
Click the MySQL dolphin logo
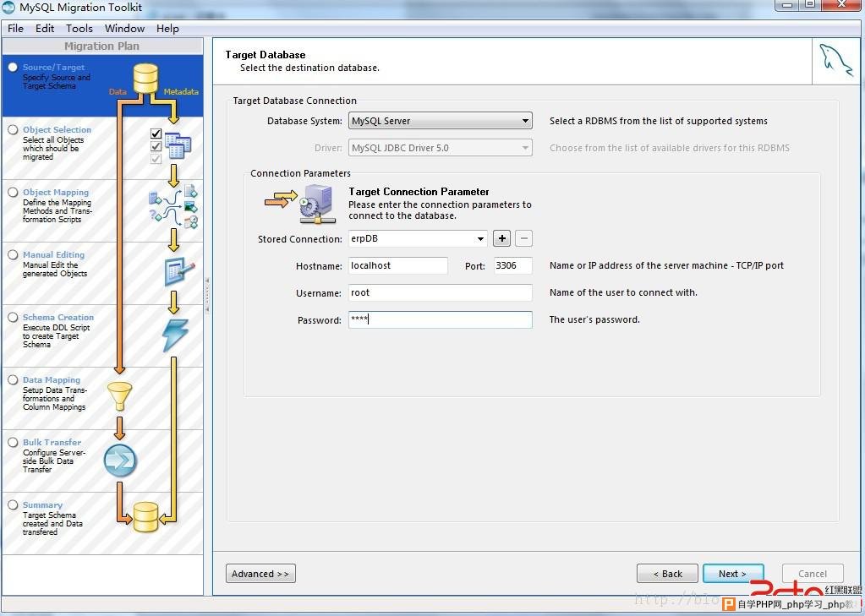(835, 61)
